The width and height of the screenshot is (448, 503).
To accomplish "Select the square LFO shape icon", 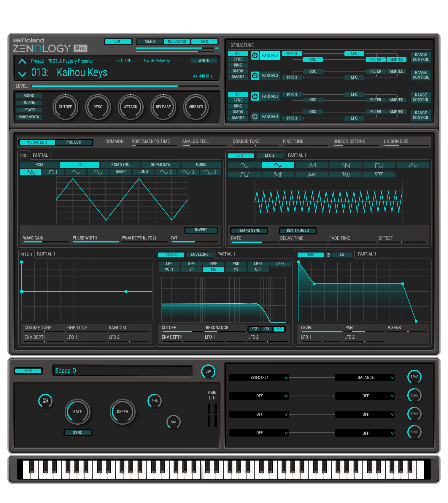I will point(379,165).
